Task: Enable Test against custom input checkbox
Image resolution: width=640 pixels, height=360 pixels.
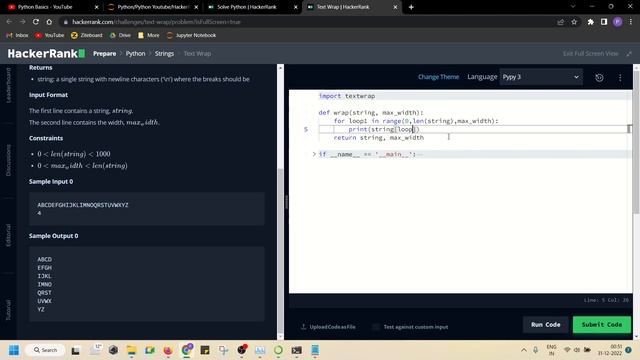Action: click(x=376, y=327)
